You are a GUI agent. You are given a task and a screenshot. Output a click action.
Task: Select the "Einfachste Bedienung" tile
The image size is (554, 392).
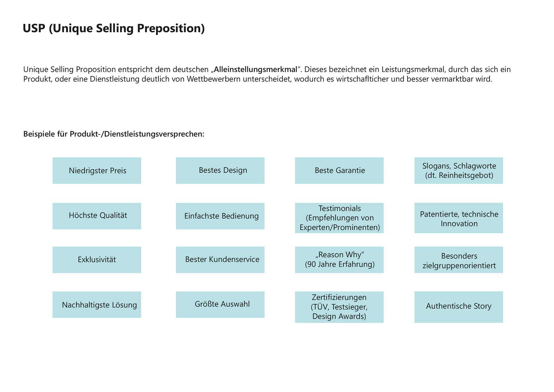[220, 216]
